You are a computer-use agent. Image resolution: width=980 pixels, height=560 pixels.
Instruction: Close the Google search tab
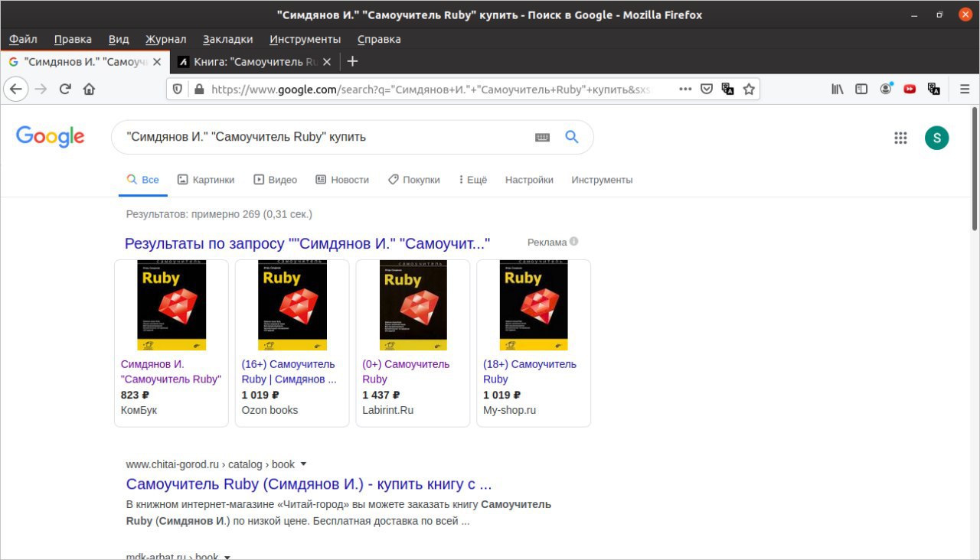tap(157, 62)
